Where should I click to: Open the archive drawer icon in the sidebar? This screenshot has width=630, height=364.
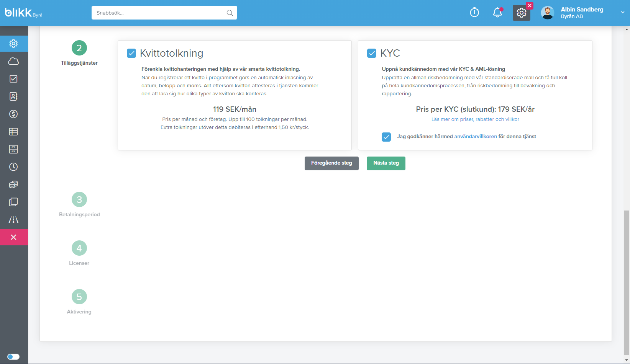pos(13,149)
